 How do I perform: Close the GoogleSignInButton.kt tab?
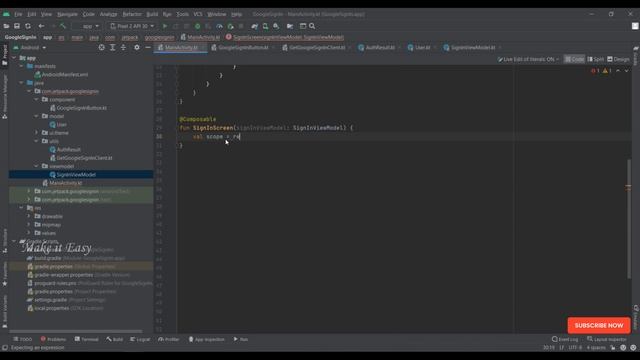pos(273,48)
